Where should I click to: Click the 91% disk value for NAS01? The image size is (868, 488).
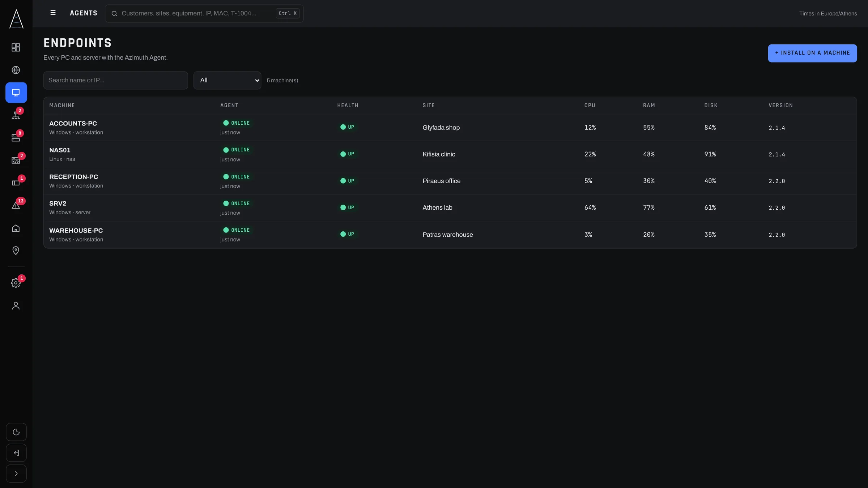(x=710, y=154)
